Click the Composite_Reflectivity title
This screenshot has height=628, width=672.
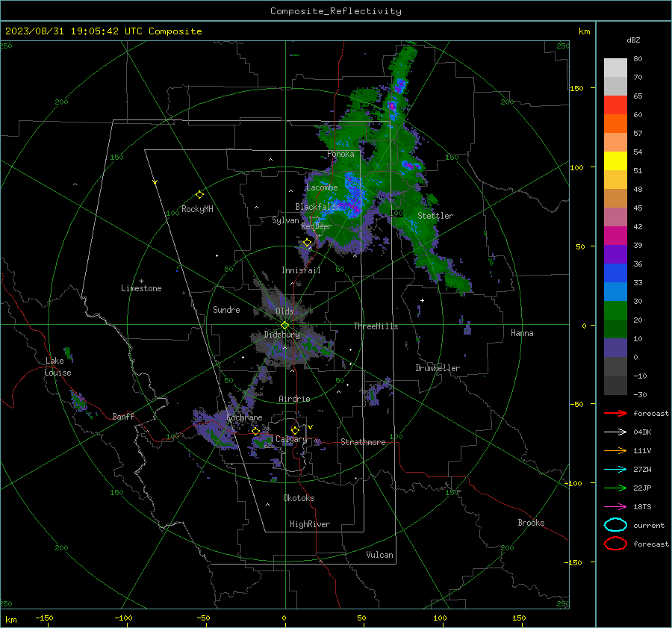coord(336,11)
